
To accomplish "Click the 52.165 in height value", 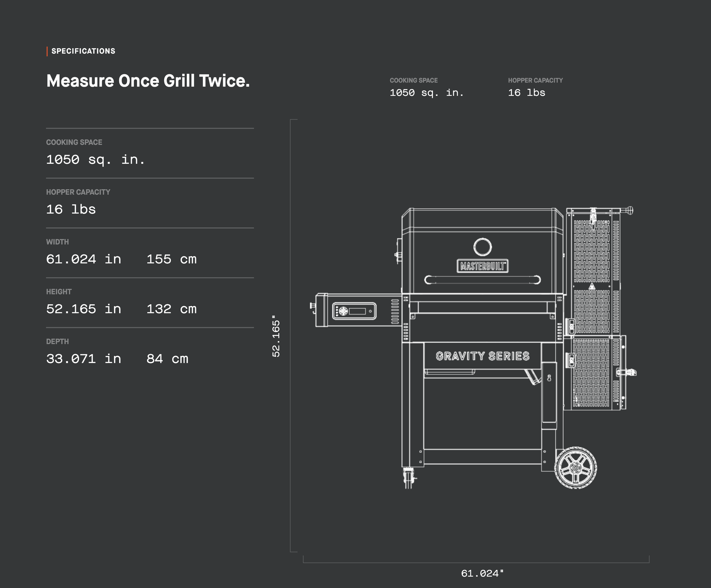I will click(84, 309).
